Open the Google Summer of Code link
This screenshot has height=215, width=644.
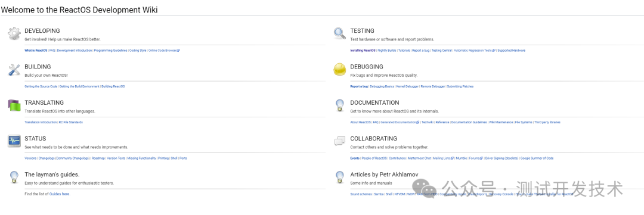[537, 158]
